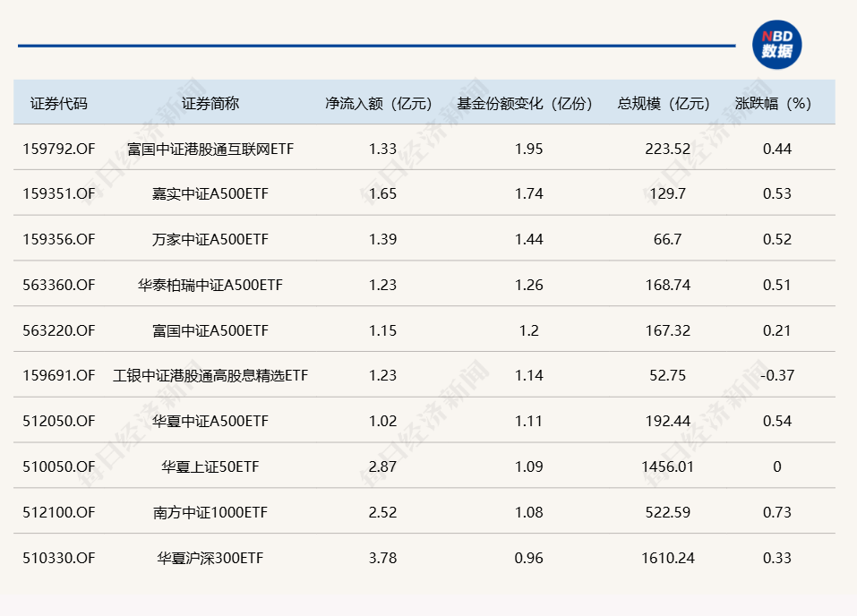
Task: Select 华泰柏瑞中证A500ETF fund name
Action: coord(210,285)
